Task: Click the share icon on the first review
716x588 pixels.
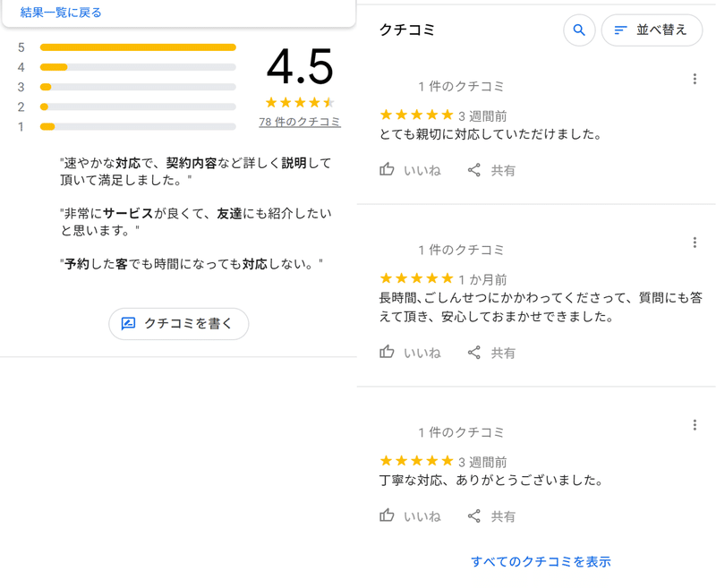Action: point(473,170)
